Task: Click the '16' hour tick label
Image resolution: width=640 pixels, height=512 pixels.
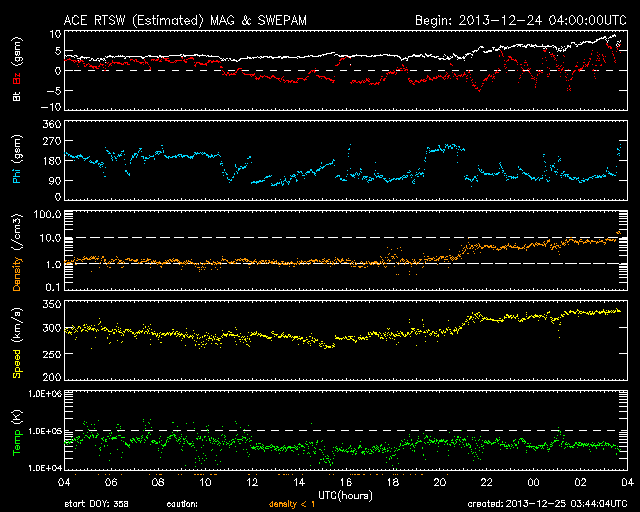Action: (x=346, y=483)
